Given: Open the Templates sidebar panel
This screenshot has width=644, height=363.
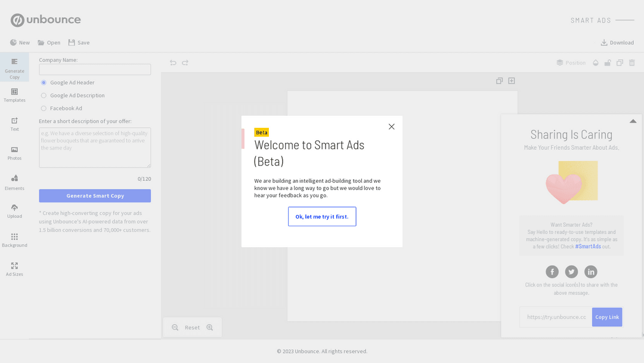Looking at the screenshot, I should coord(14,96).
